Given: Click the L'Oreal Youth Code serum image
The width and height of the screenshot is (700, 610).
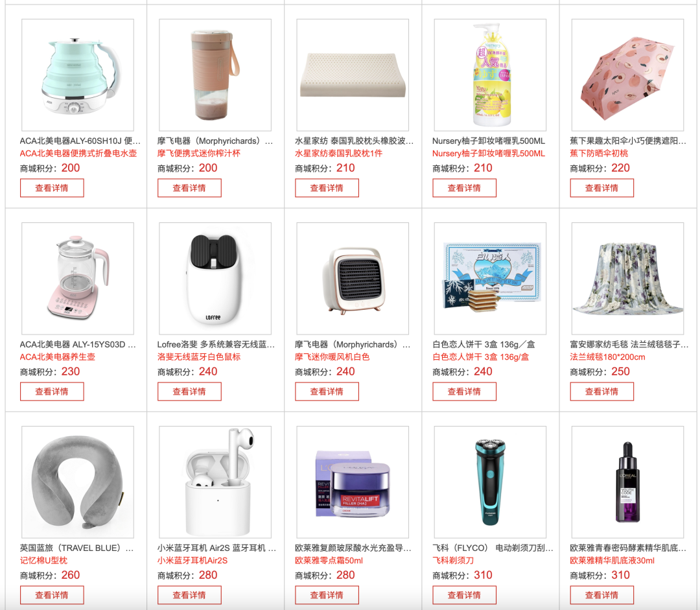Looking at the screenshot, I should [627, 482].
